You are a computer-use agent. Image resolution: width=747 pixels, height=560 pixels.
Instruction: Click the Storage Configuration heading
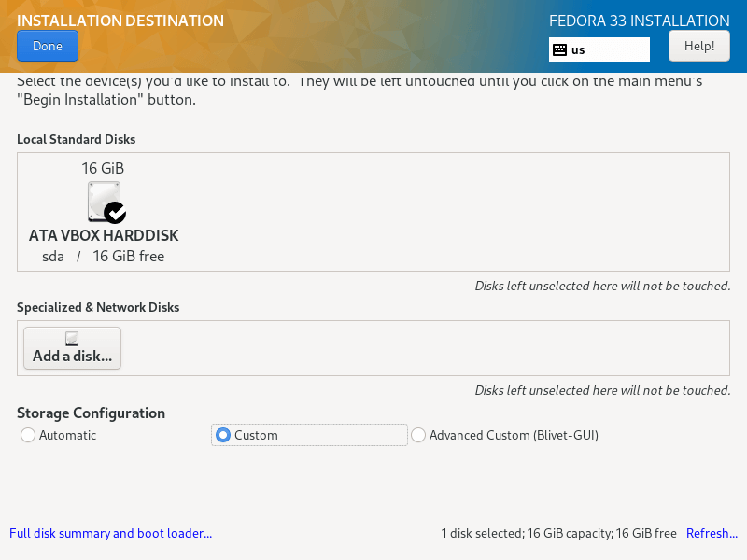pyautogui.click(x=91, y=413)
